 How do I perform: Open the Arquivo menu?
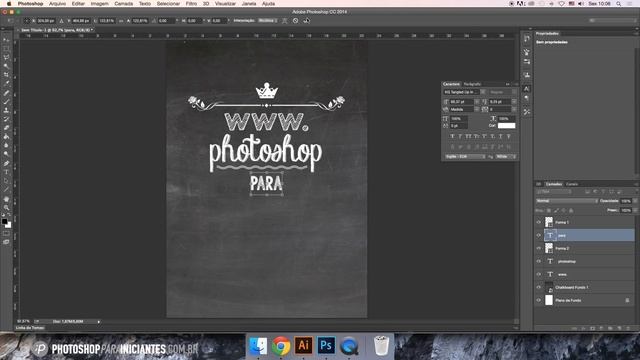click(x=58, y=3)
